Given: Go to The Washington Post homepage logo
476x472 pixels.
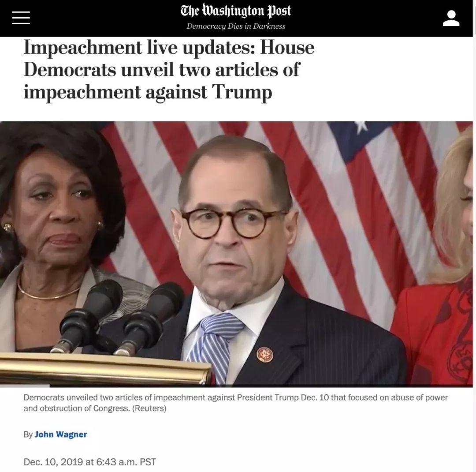Looking at the screenshot, I should tap(236, 11).
